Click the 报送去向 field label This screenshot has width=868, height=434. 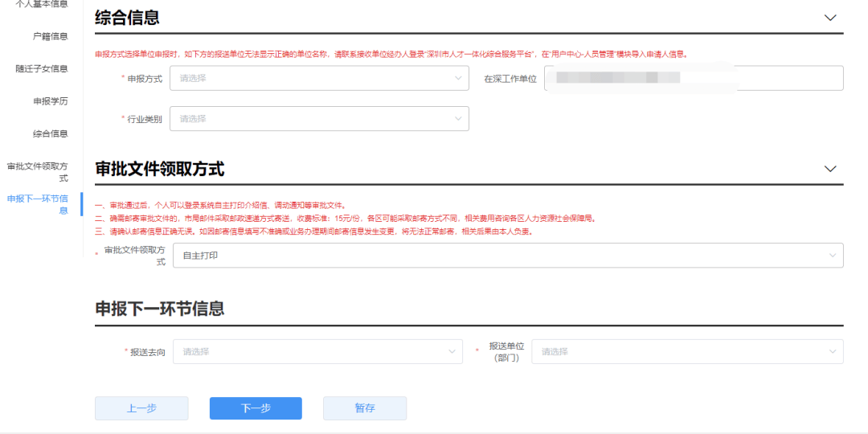148,352
